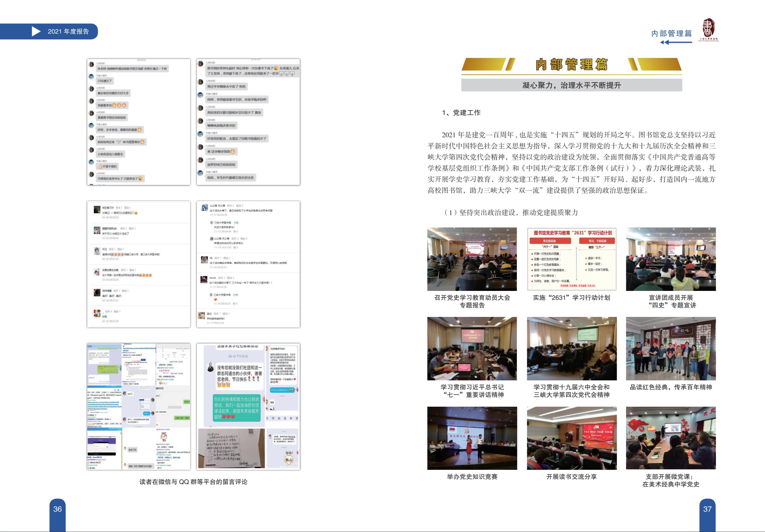Viewport: 765px width, 532px height.
Task: Click the white play triangle in header
Action: (x=36, y=32)
